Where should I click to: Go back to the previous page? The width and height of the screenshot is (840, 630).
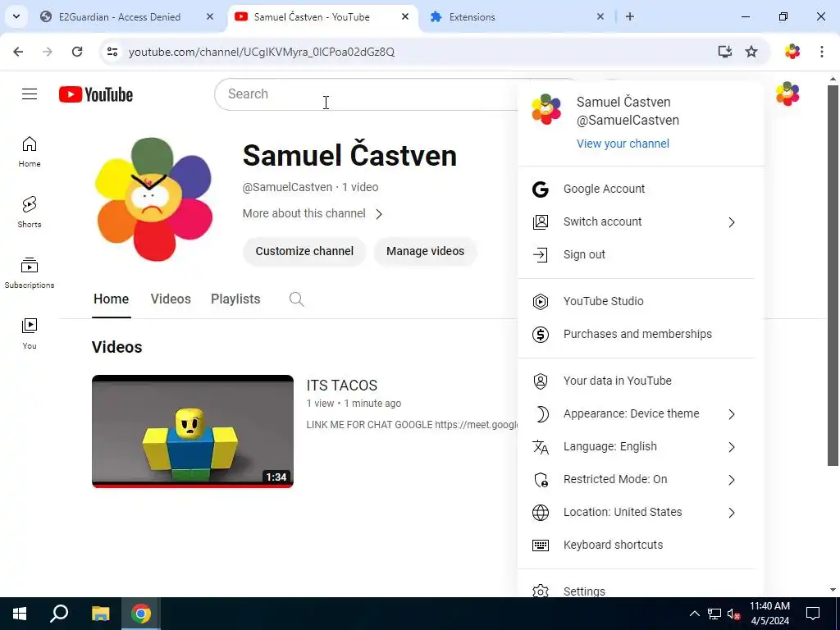18,52
